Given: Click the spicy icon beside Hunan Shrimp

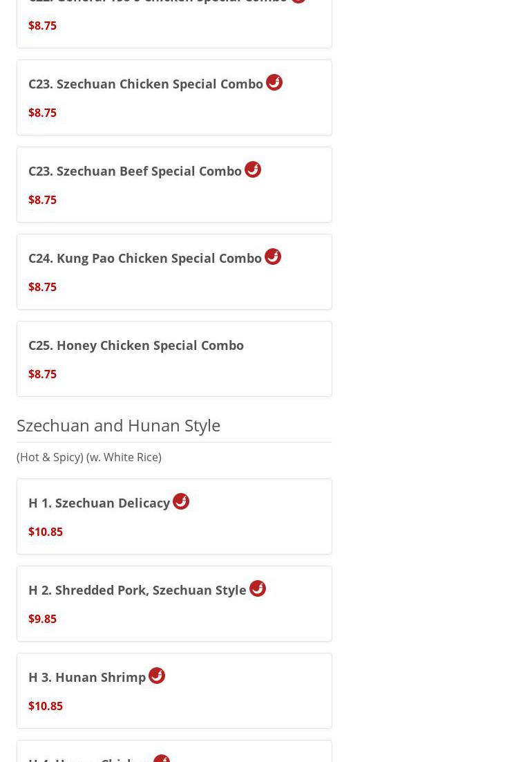Looking at the screenshot, I should tap(157, 676).
